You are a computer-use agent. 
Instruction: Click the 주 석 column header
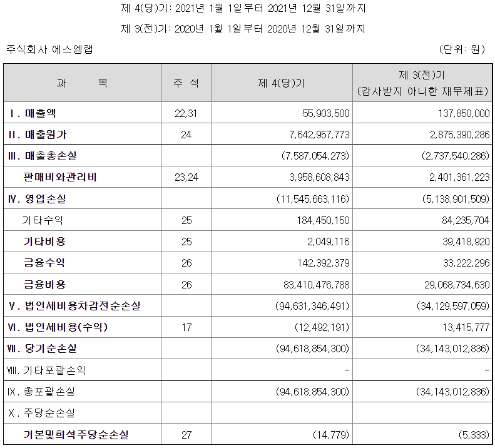tap(186, 83)
